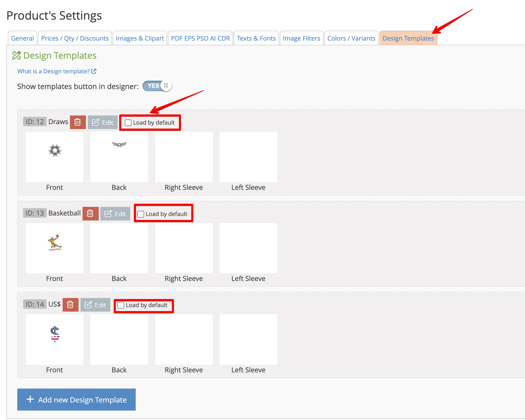Switch to Colors / Variants tab
The width and height of the screenshot is (525, 420).
tap(351, 38)
